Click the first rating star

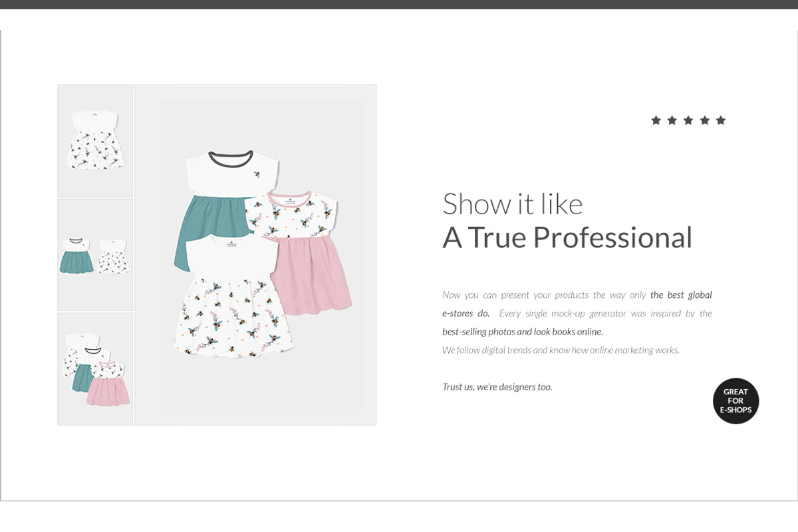656,120
